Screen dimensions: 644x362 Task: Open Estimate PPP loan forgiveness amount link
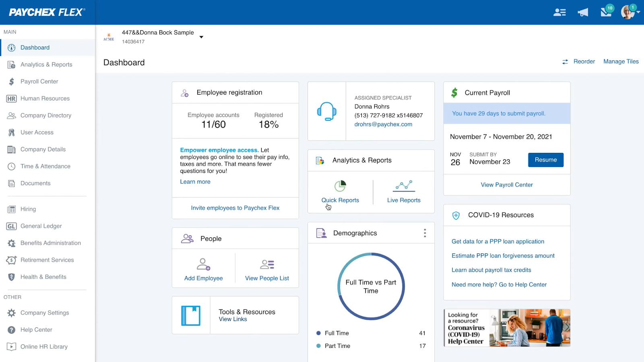click(503, 255)
